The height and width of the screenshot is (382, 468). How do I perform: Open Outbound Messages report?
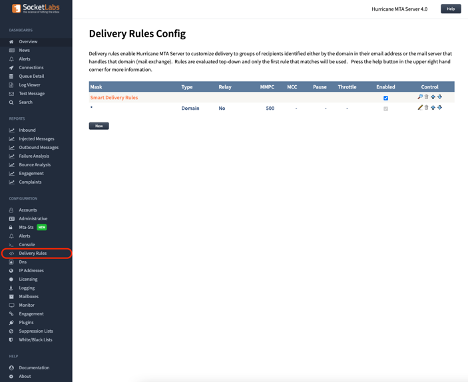click(x=39, y=148)
